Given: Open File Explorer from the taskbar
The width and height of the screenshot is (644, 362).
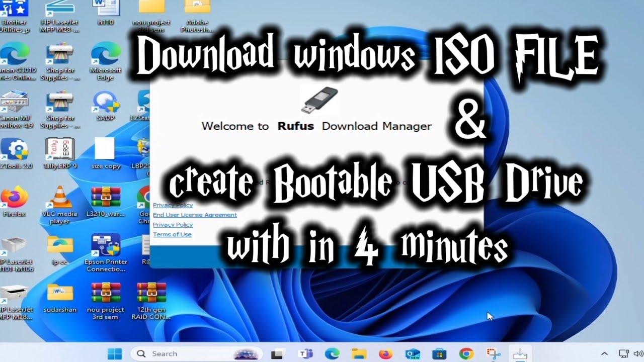Looking at the screenshot, I should coord(358,354).
